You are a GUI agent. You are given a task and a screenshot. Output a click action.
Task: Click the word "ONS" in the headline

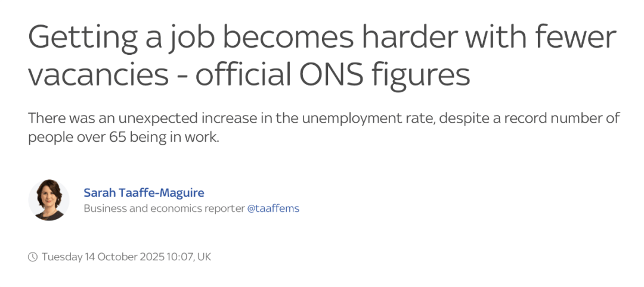coord(329,76)
